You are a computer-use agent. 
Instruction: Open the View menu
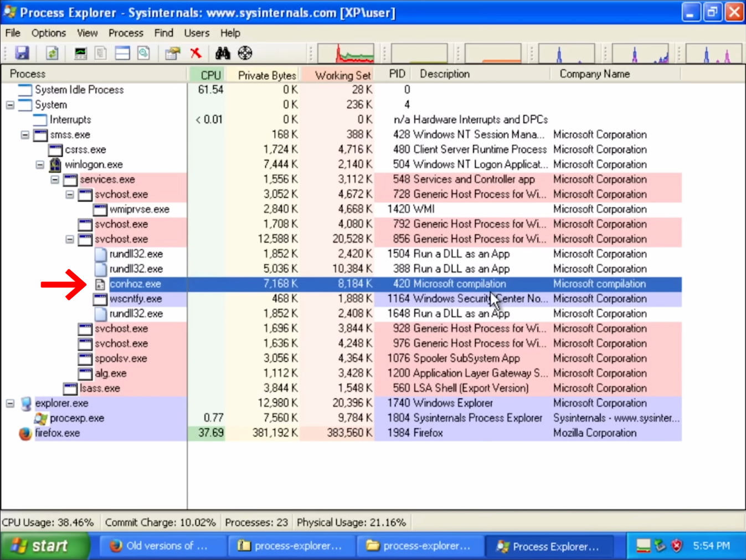pyautogui.click(x=87, y=33)
